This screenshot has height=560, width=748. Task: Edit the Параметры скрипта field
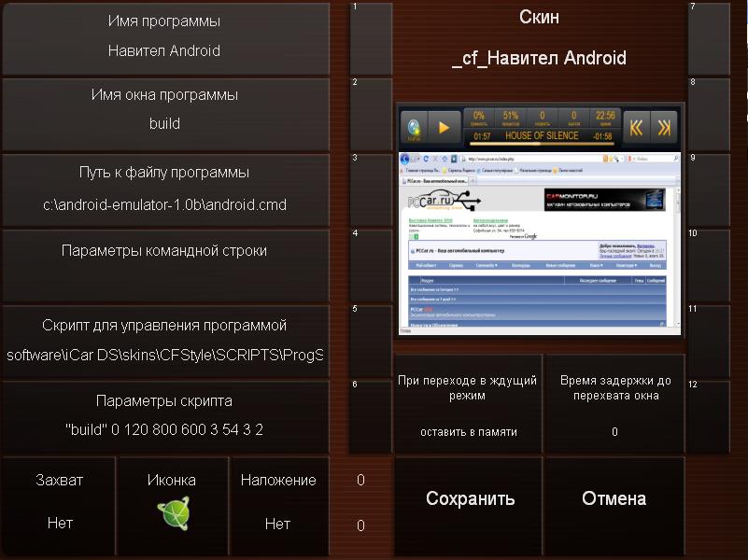tap(164, 416)
